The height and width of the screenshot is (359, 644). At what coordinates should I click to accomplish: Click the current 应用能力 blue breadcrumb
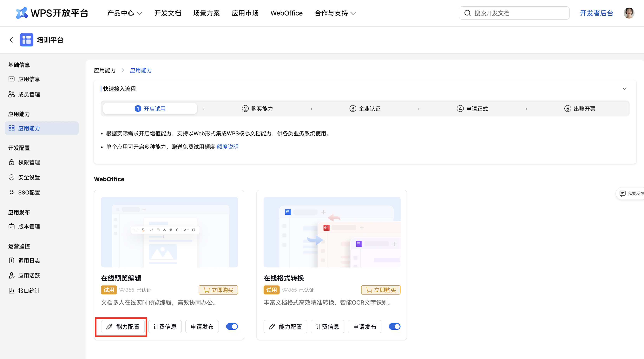tap(141, 70)
